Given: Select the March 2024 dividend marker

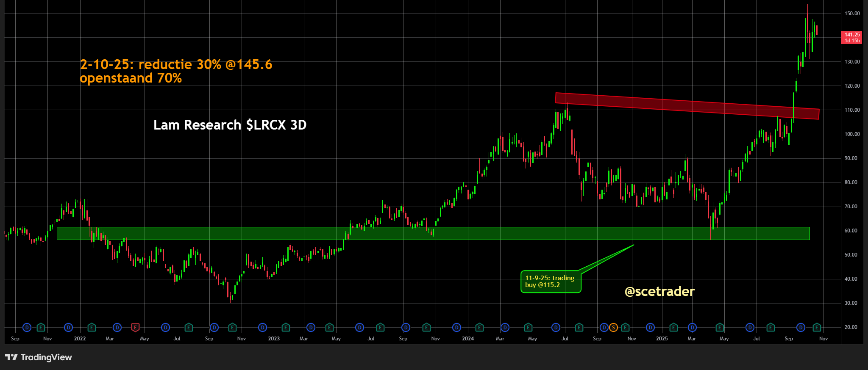Looking at the screenshot, I should click(x=505, y=327).
